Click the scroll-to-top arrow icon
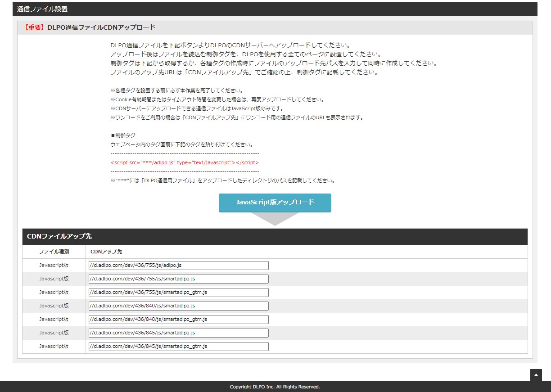This screenshot has width=551, height=392. [x=536, y=374]
